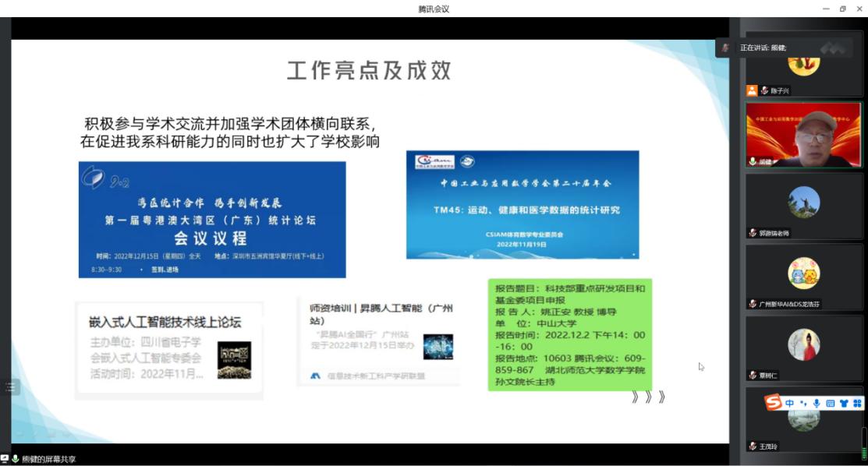
Task: Click the 王茂玲 participant name label
Action: pyautogui.click(x=768, y=447)
